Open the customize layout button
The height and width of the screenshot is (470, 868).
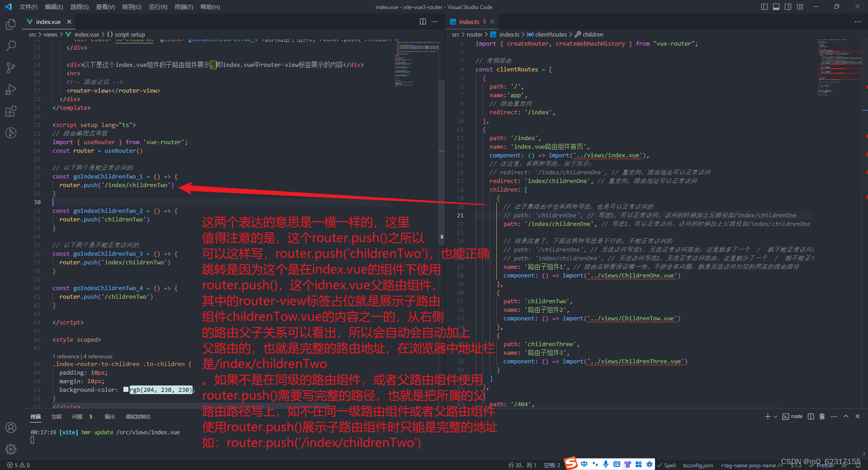800,7
